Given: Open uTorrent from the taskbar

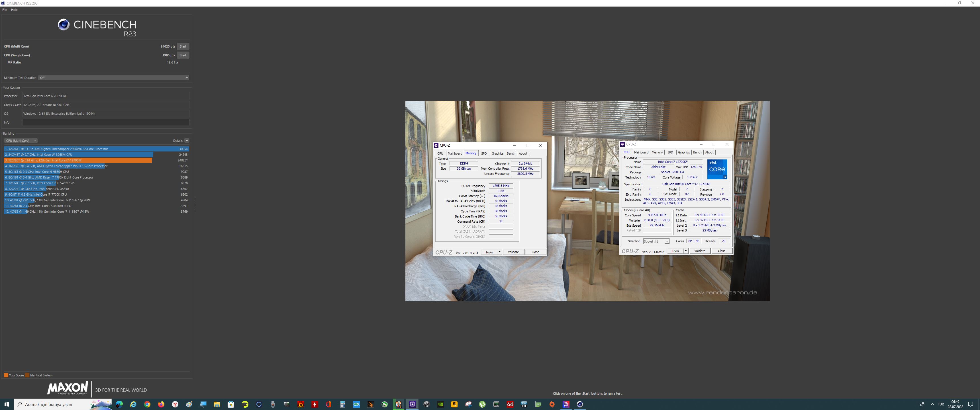Looking at the screenshot, I should pyautogui.click(x=482, y=404).
